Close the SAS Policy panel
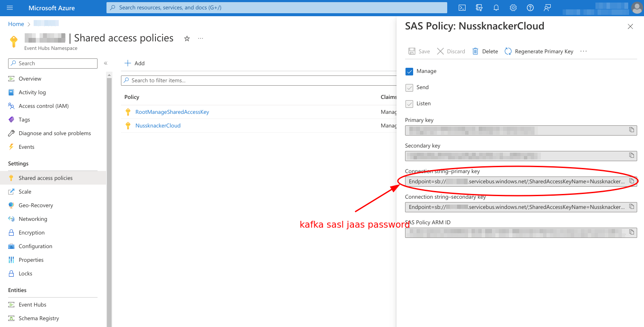This screenshot has height=327, width=644. [x=630, y=26]
